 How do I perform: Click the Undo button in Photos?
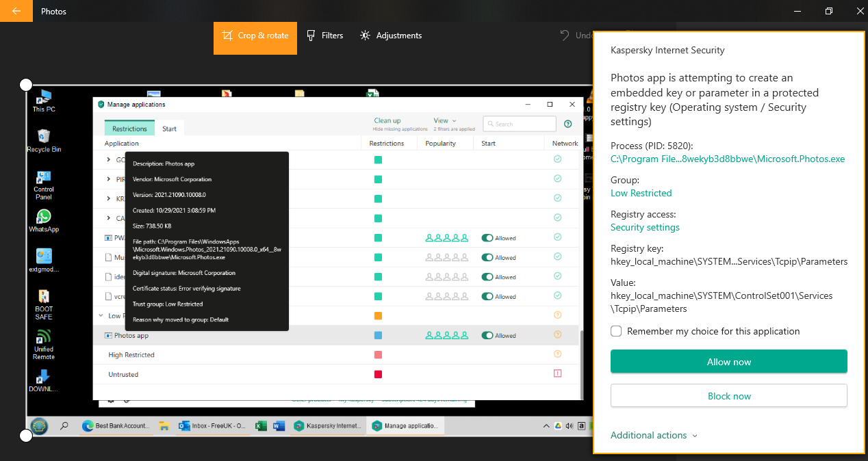click(575, 36)
